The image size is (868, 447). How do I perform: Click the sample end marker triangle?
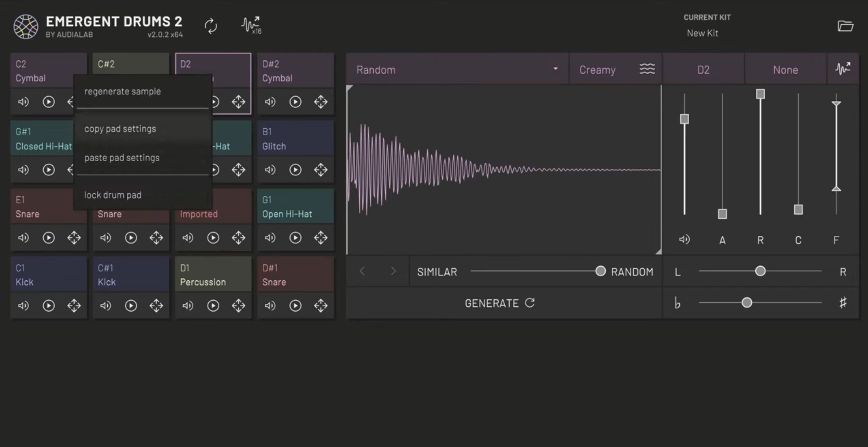point(658,251)
